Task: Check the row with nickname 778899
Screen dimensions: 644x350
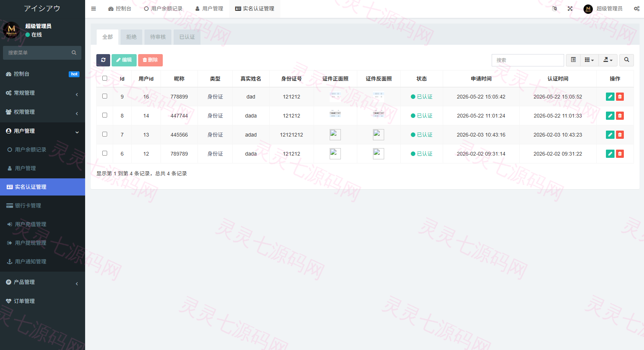Action: click(x=105, y=96)
